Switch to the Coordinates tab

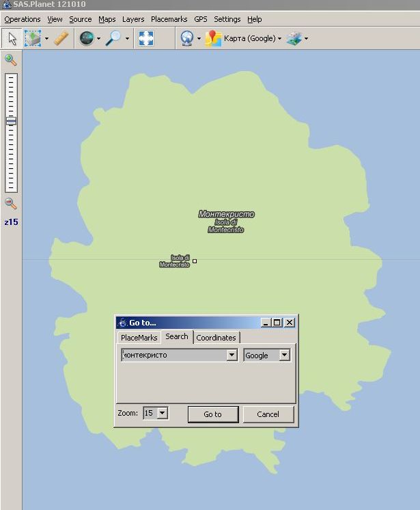click(216, 338)
